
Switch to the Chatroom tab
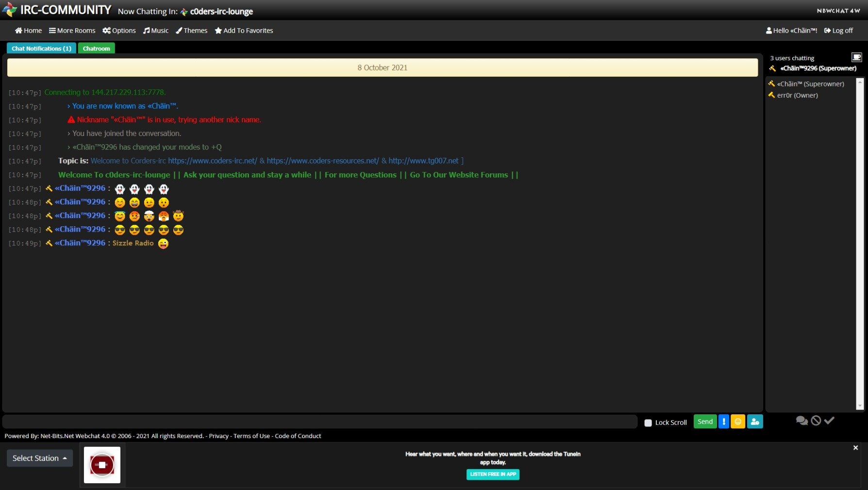96,49
